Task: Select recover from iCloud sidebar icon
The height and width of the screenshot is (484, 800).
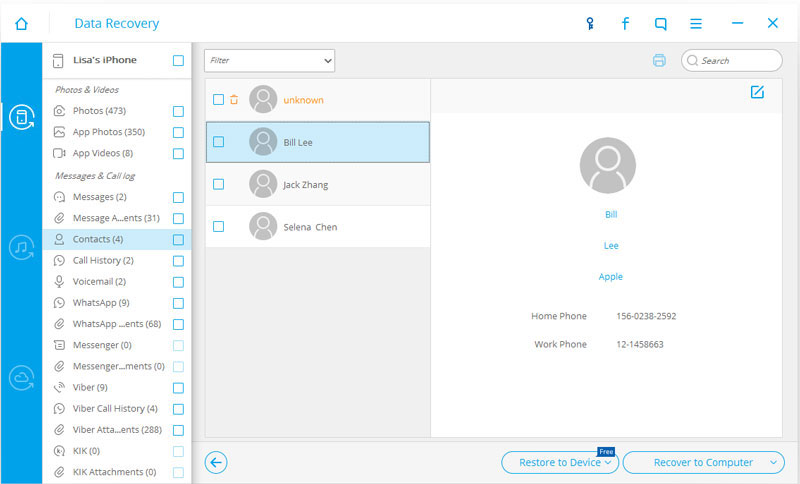Action: tap(21, 377)
